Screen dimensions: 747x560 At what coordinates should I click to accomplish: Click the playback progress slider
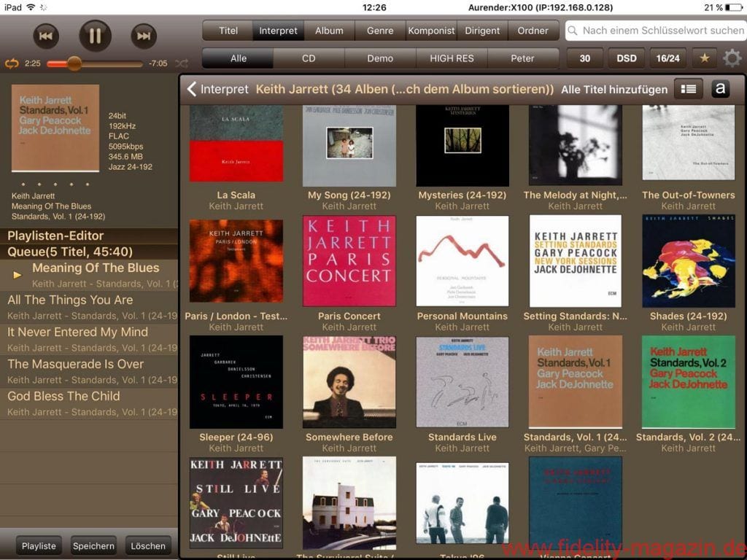pyautogui.click(x=95, y=64)
